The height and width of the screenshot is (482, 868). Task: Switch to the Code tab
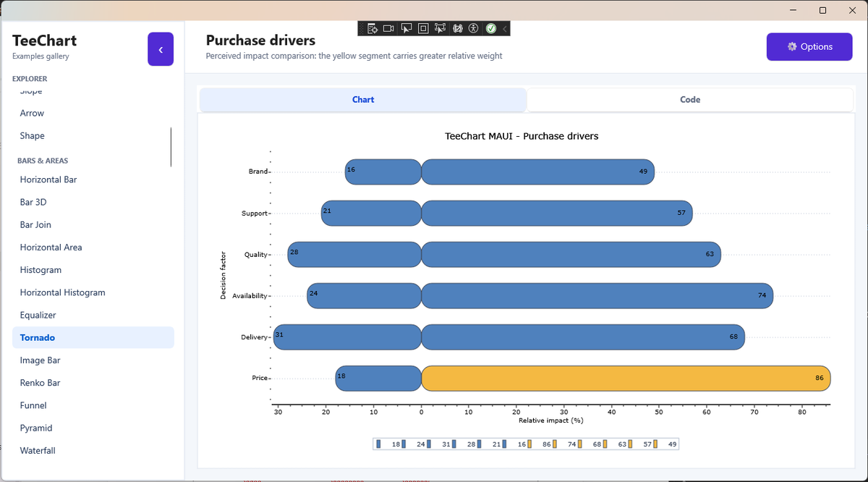pyautogui.click(x=690, y=100)
